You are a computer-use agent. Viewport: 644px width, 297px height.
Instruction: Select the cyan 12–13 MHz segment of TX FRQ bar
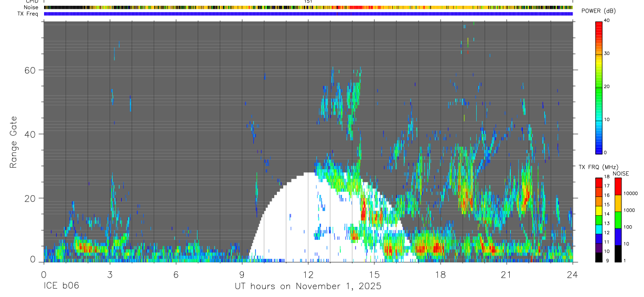pyautogui.click(x=598, y=229)
